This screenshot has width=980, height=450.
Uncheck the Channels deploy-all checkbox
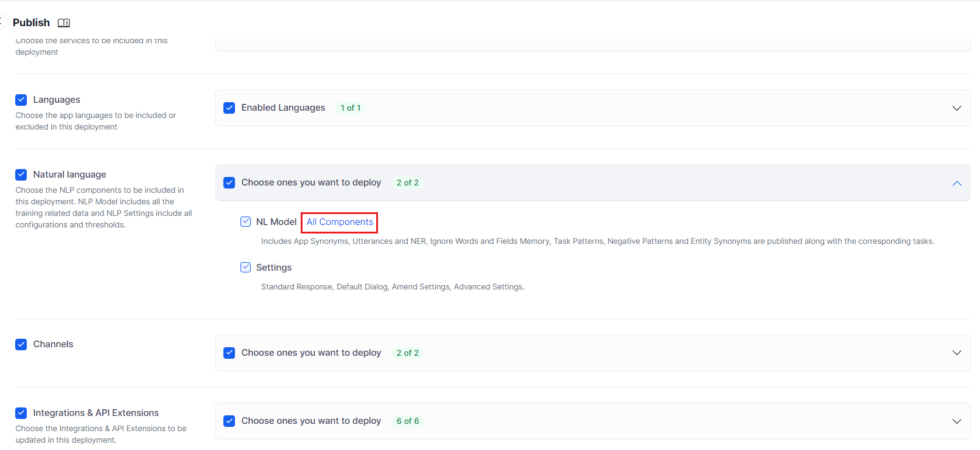pos(229,353)
